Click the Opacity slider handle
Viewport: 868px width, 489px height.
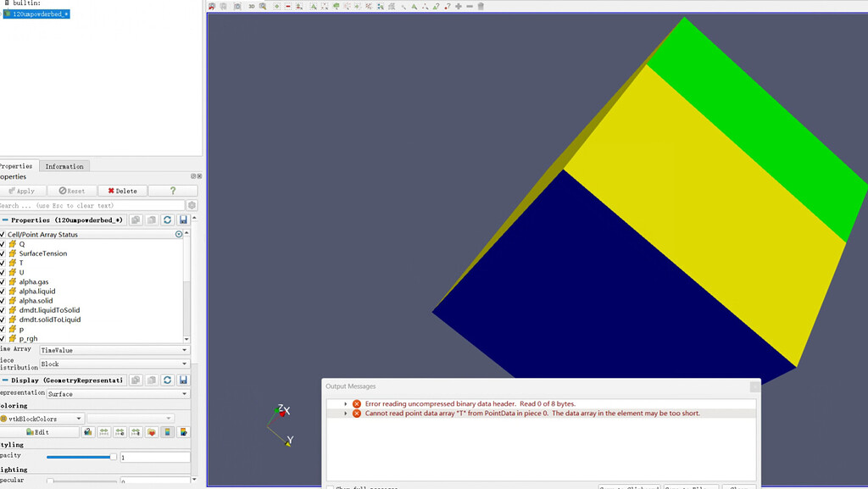coord(112,457)
